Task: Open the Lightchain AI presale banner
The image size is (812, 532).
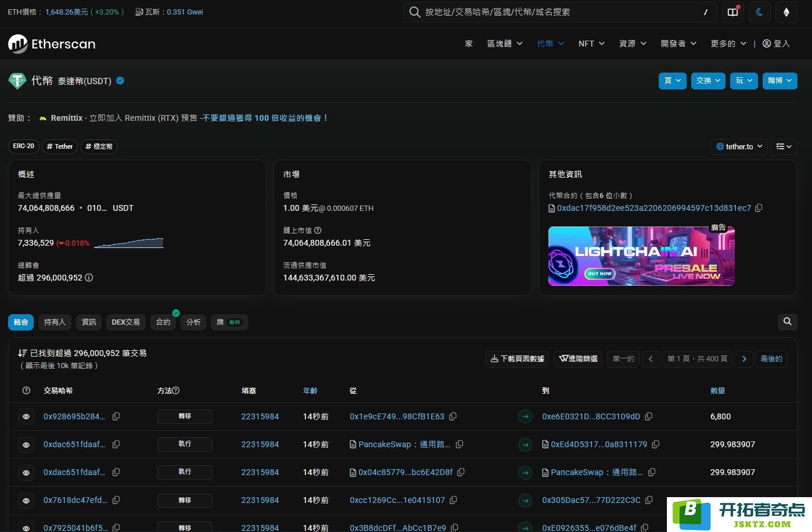Action: click(x=641, y=256)
